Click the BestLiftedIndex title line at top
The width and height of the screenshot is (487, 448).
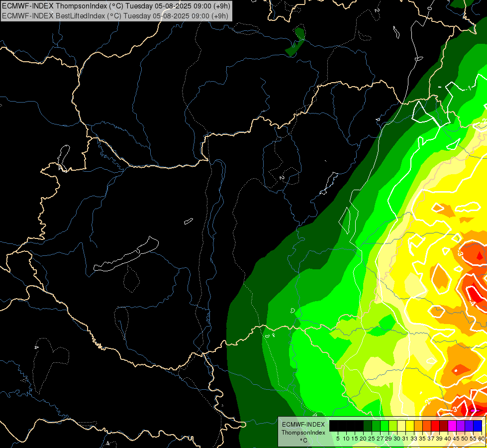(115, 15)
